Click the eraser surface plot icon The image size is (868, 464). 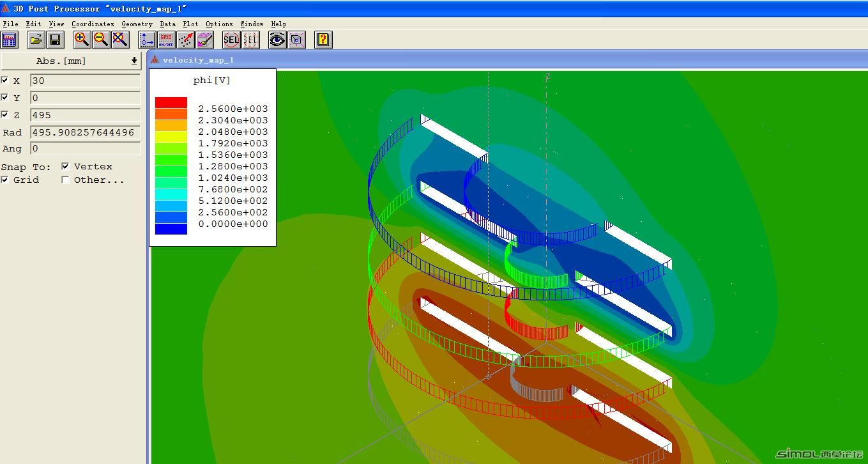pyautogui.click(x=205, y=40)
